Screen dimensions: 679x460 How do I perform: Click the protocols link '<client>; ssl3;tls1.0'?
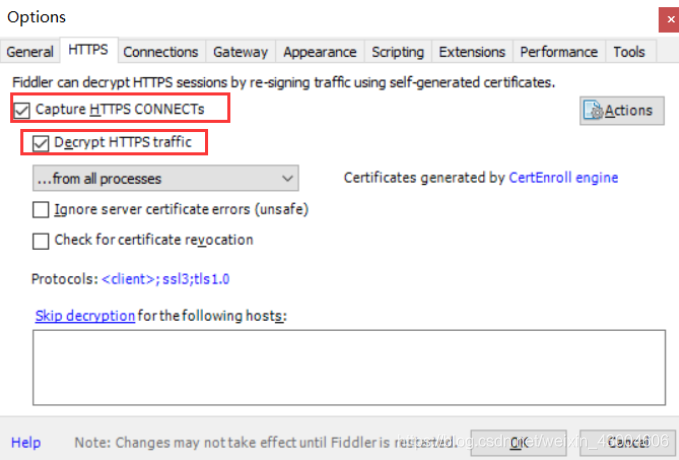coord(165,279)
